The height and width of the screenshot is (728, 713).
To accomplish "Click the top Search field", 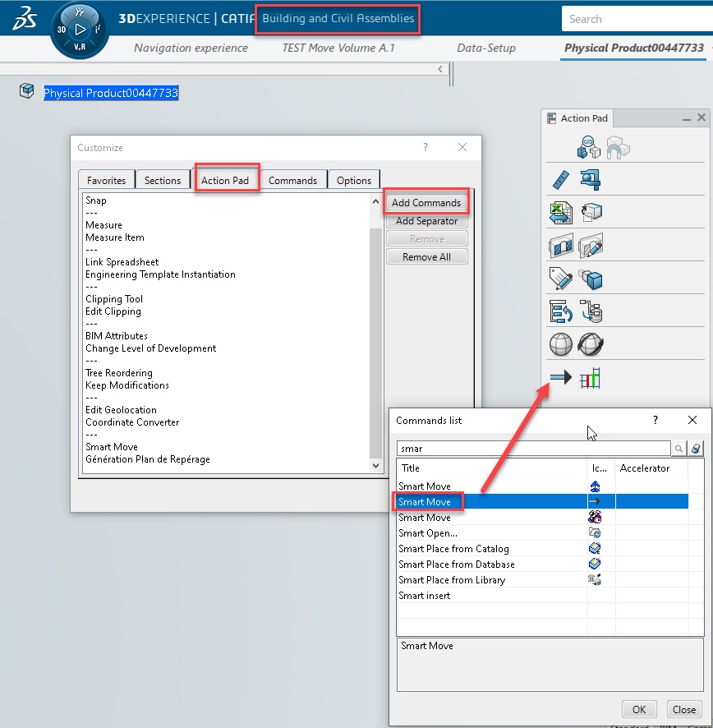I will point(637,19).
